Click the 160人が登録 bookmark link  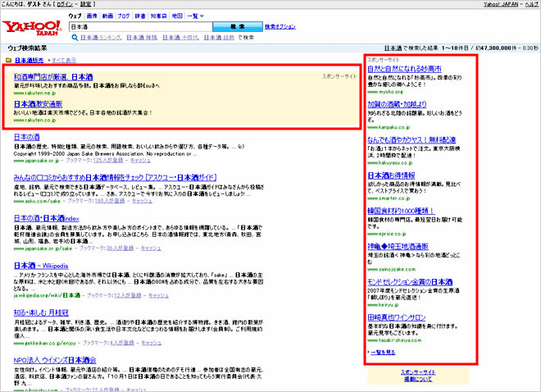(110, 201)
